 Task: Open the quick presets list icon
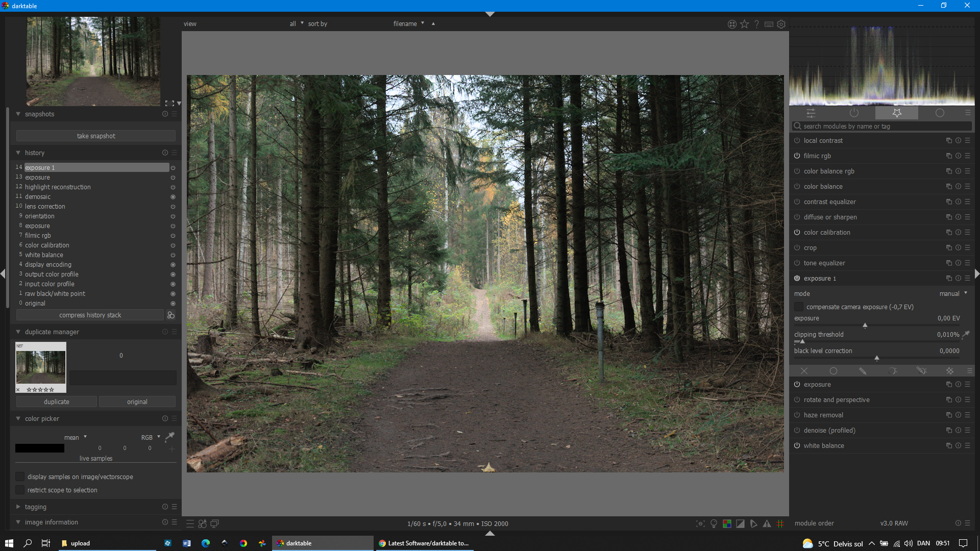pos(190,523)
